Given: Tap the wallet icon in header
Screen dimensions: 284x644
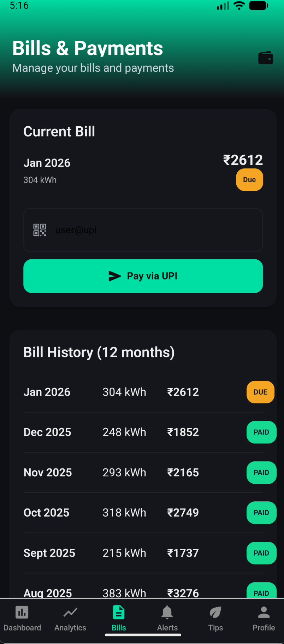Looking at the screenshot, I should coord(266,58).
